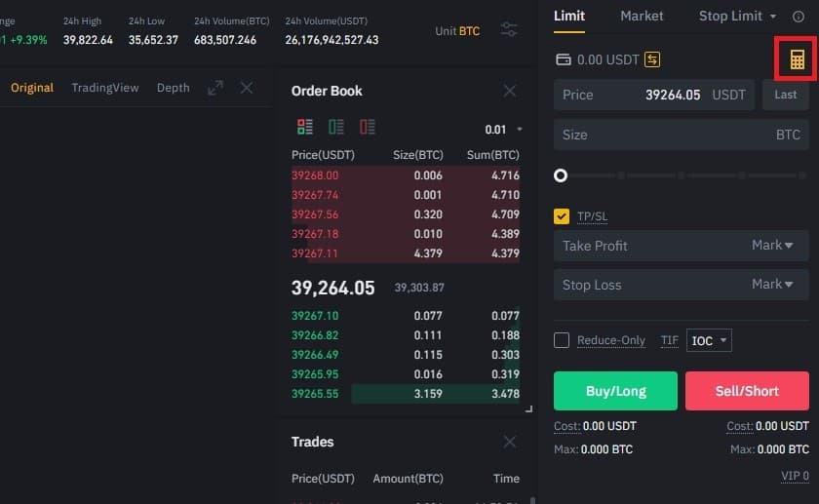819x504 pixels.
Task: Click the USDT transfer swap icon
Action: coord(652,59)
